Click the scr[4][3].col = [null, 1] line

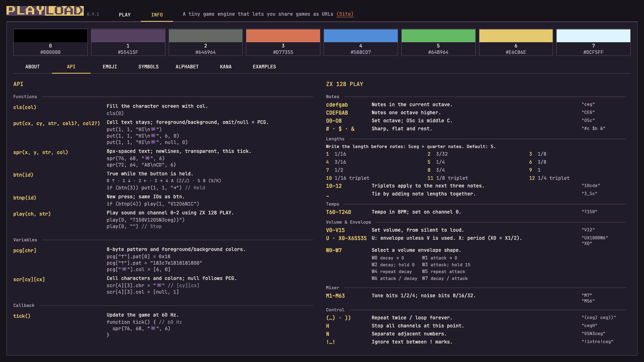tap(142, 292)
